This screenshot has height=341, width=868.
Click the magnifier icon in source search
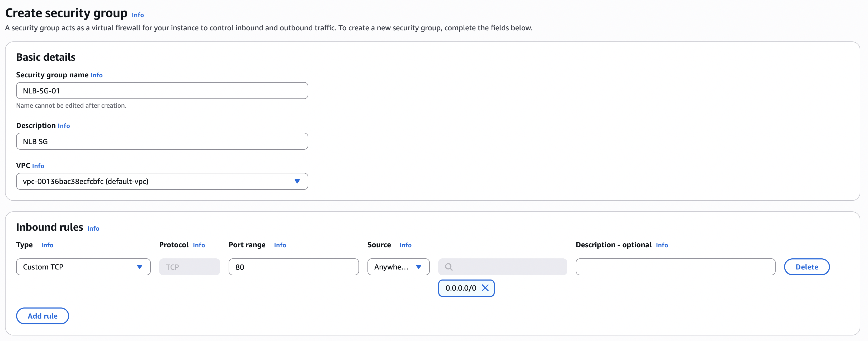point(449,267)
